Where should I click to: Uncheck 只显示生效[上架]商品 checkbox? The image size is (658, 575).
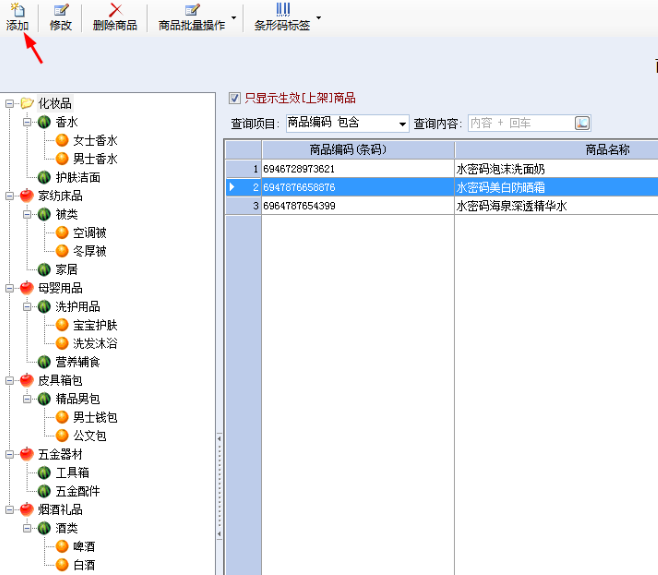[234, 98]
